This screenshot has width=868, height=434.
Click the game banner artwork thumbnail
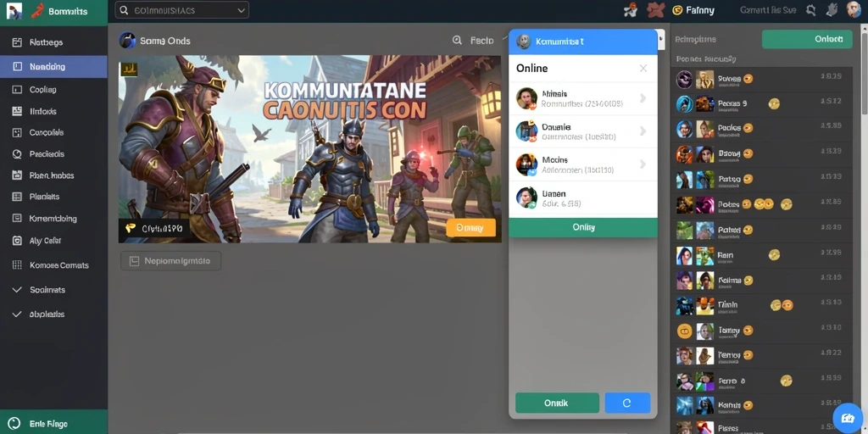point(310,149)
